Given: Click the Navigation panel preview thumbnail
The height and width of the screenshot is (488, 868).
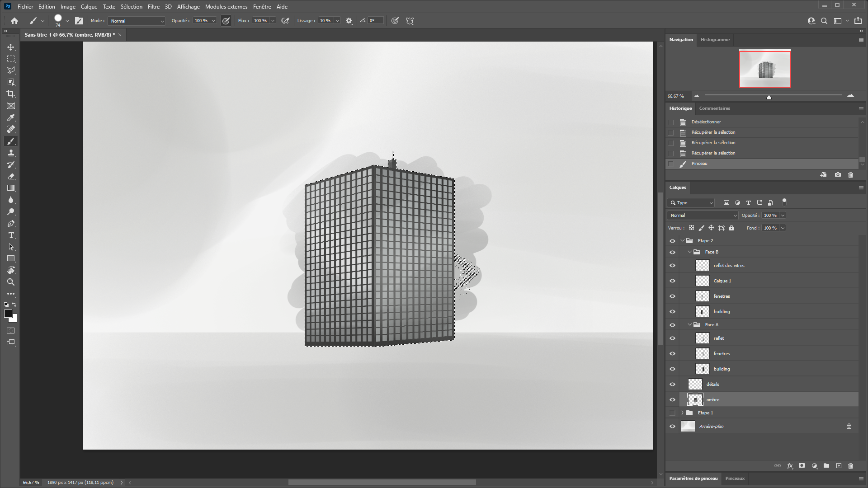Looking at the screenshot, I should (x=764, y=69).
